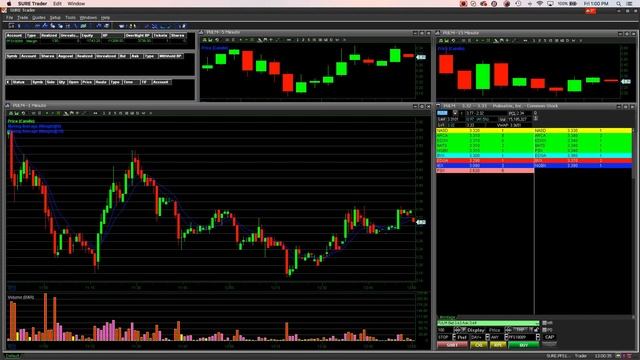Screen dimensions: 640x360
Task: Open the ANY dropdown in order entry
Action: 499,337
